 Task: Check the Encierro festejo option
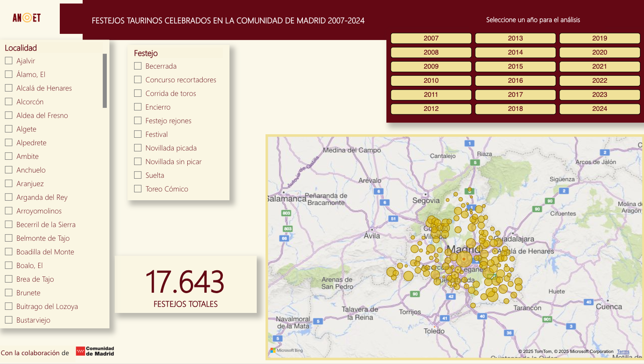point(138,107)
